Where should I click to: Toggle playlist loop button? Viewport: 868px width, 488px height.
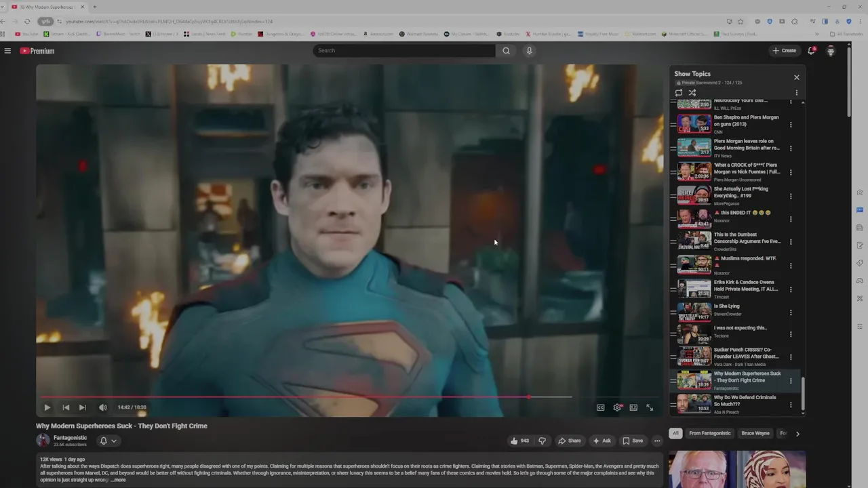[679, 93]
